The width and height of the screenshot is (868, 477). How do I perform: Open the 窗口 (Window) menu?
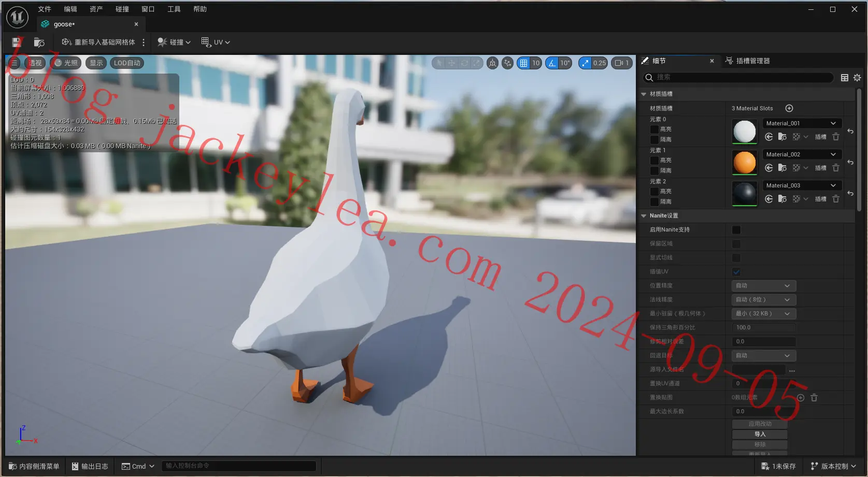[148, 9]
